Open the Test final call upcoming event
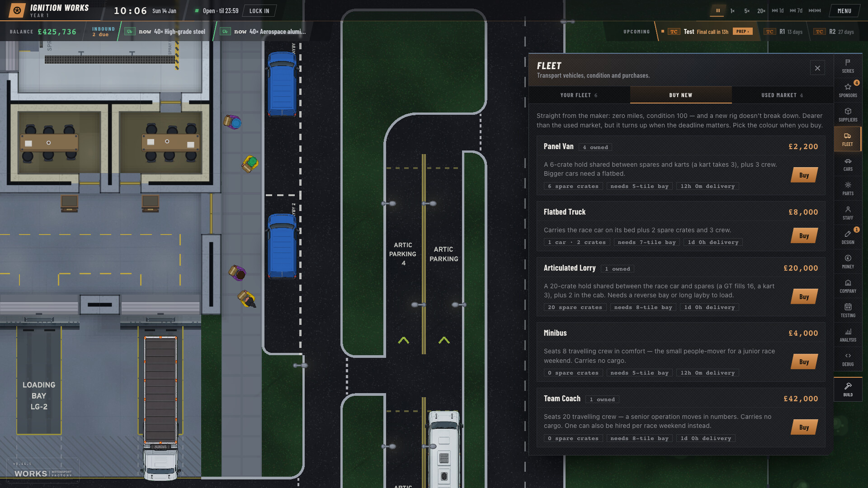868x488 pixels. pyautogui.click(x=708, y=32)
